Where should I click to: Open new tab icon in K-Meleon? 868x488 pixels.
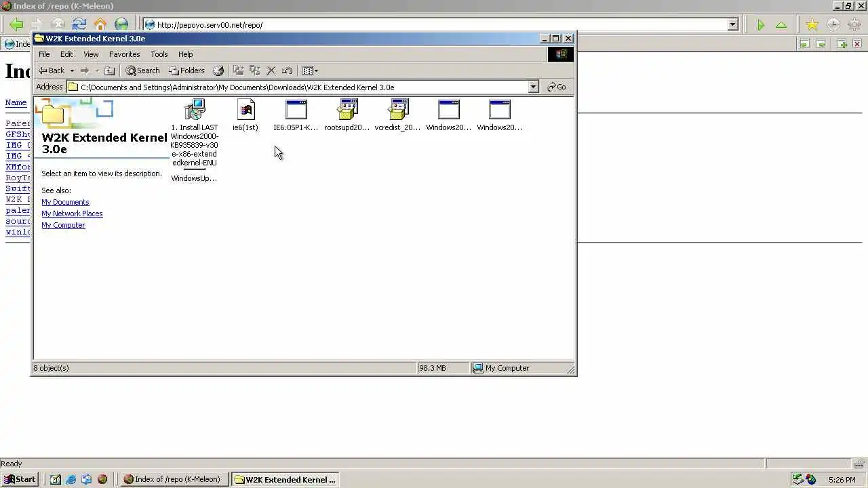(x=842, y=44)
